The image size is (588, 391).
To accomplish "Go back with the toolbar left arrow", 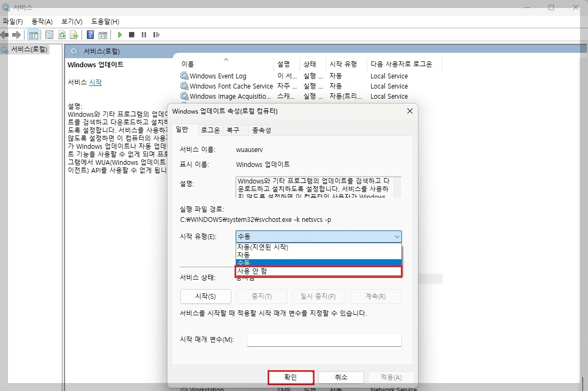I will [x=4, y=35].
